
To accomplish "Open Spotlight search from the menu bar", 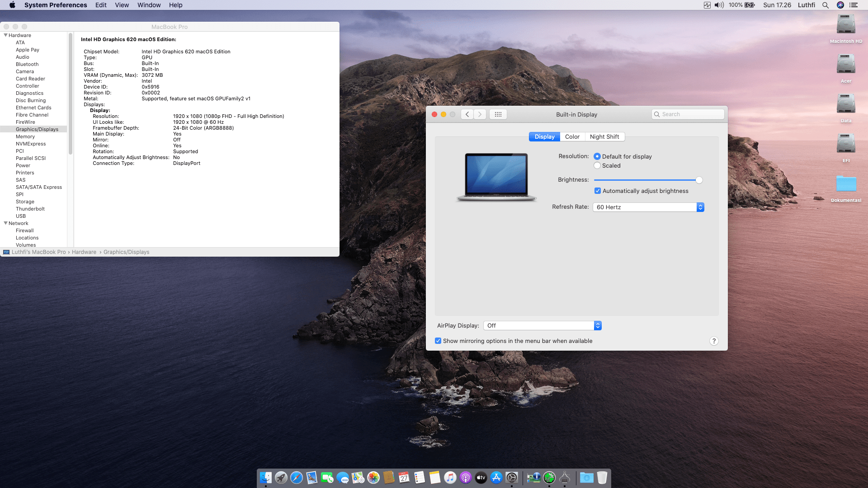I will point(826,5).
